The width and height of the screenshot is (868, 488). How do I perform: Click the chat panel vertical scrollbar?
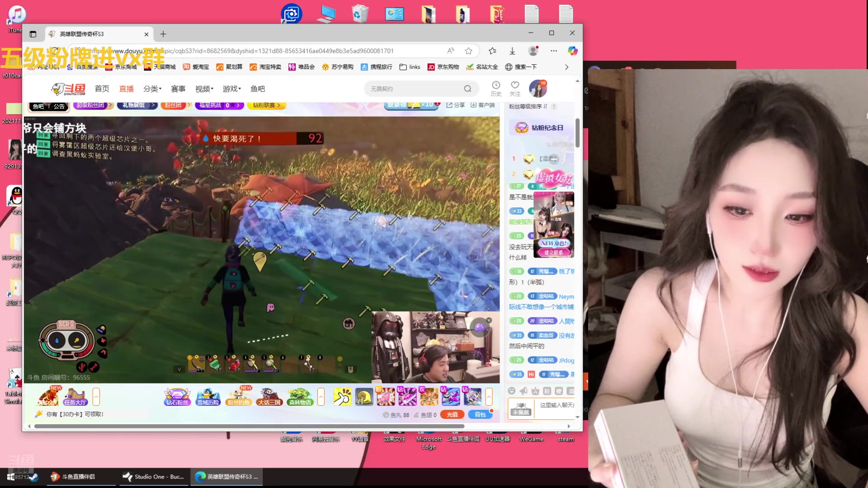coord(577,133)
